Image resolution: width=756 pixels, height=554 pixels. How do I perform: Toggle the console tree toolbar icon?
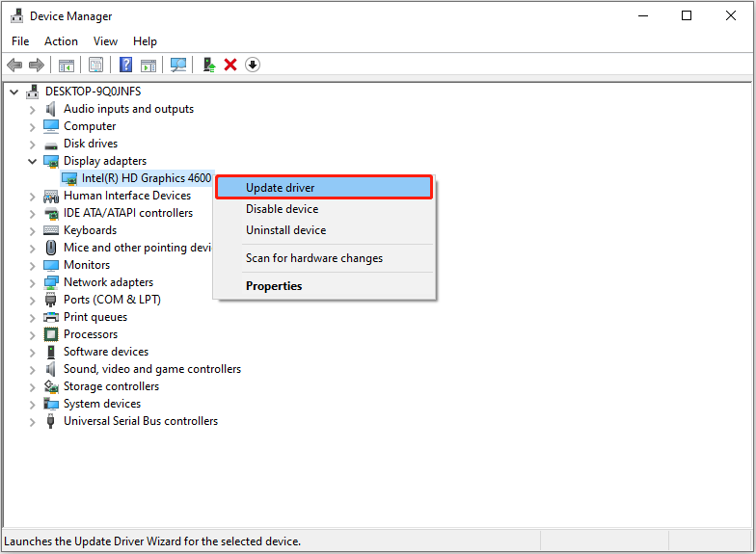(x=66, y=66)
